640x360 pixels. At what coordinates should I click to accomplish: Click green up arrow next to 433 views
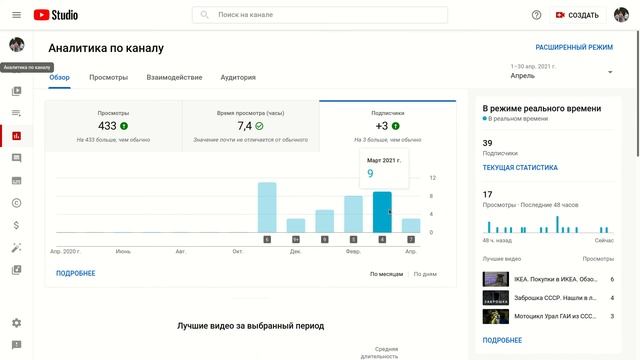124,126
